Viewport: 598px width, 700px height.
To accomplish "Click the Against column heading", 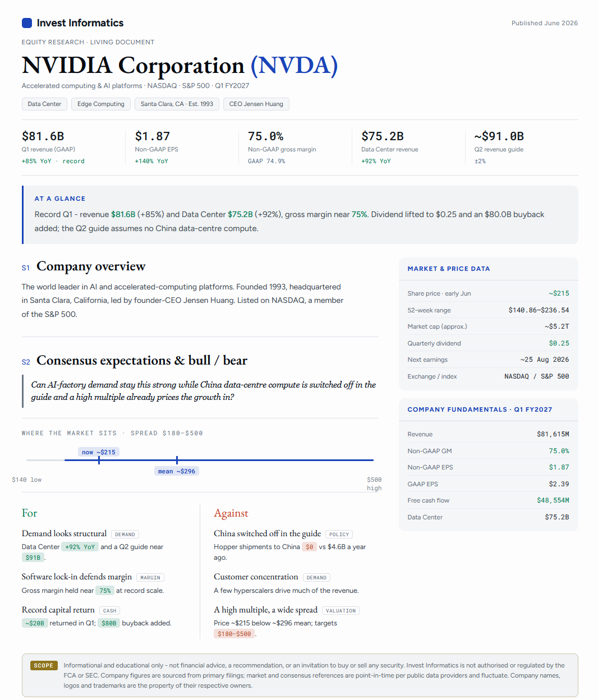I will tap(231, 513).
